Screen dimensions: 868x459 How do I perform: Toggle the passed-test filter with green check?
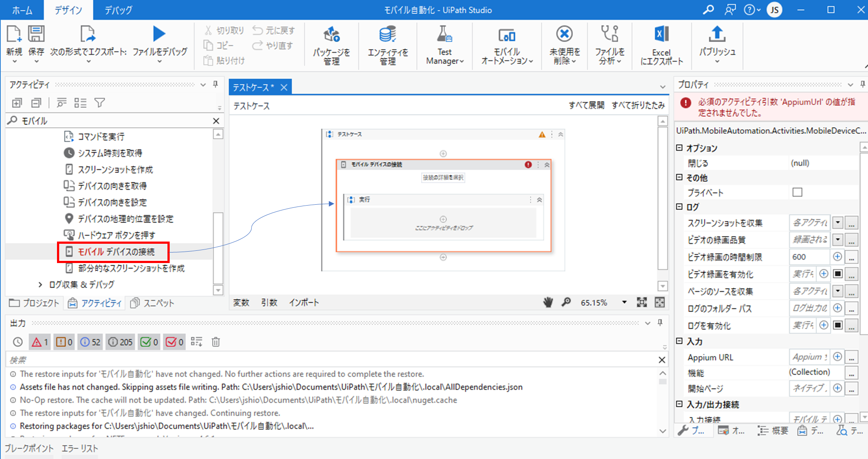[149, 342]
